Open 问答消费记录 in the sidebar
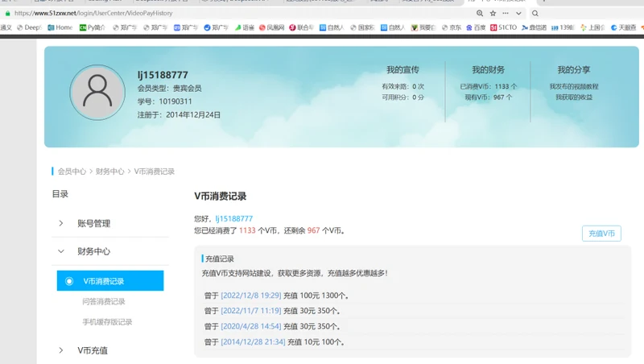The width and height of the screenshot is (644, 364). 104,301
